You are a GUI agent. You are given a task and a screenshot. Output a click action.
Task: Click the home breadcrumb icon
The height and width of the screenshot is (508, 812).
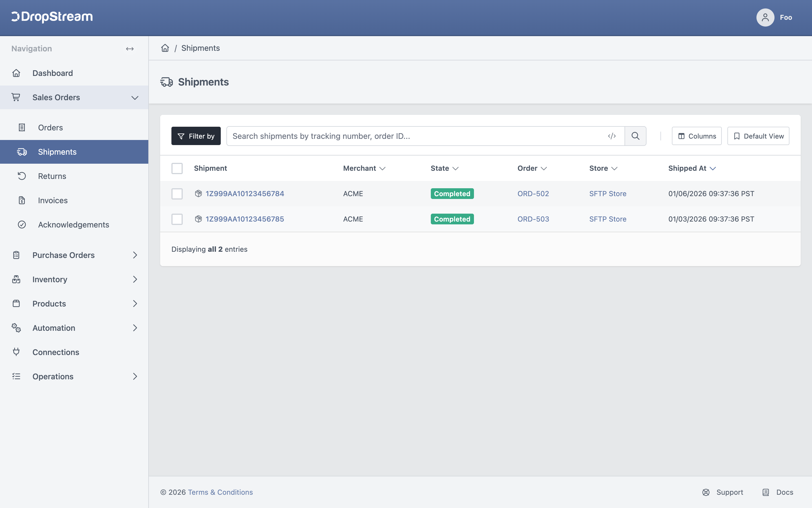point(165,48)
